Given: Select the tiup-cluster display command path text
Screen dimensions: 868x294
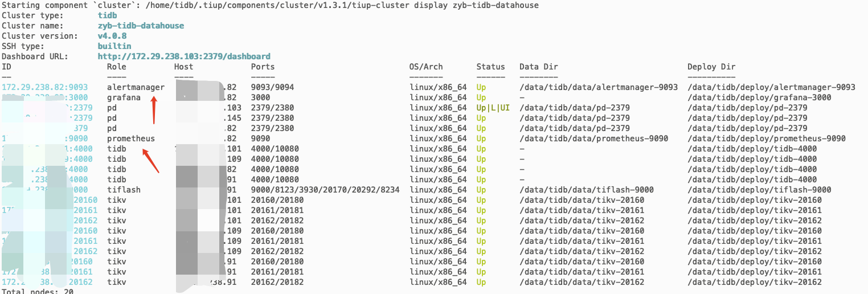Looking at the screenshot, I should click(x=343, y=5).
